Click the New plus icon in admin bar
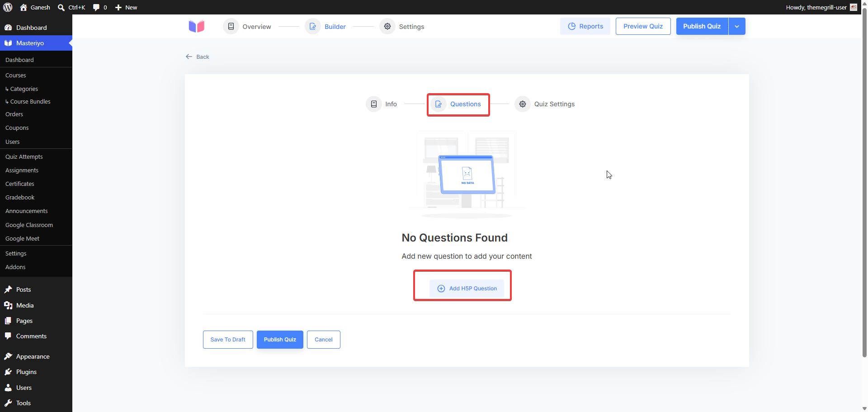 point(118,7)
